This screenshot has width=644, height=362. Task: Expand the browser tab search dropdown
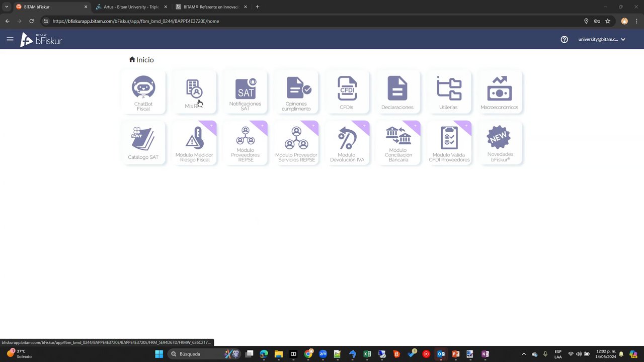(7, 7)
